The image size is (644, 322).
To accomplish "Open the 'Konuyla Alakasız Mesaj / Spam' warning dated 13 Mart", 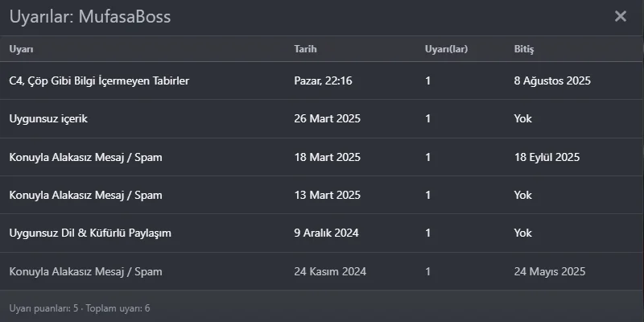I will (85, 195).
